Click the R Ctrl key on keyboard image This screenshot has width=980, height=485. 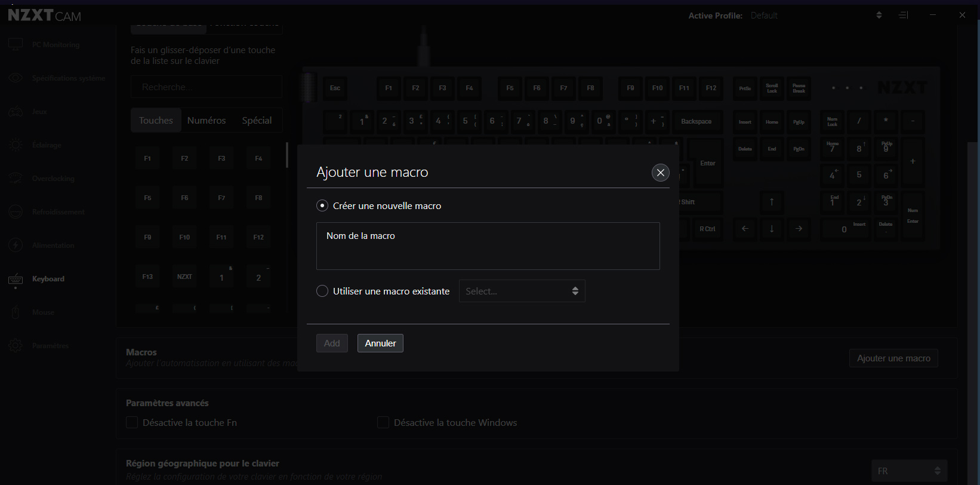point(707,229)
